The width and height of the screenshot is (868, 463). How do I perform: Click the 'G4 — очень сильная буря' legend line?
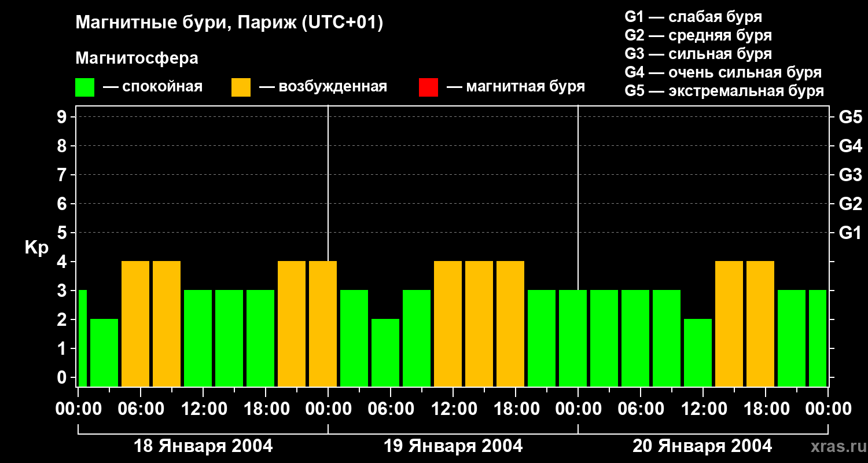(723, 72)
